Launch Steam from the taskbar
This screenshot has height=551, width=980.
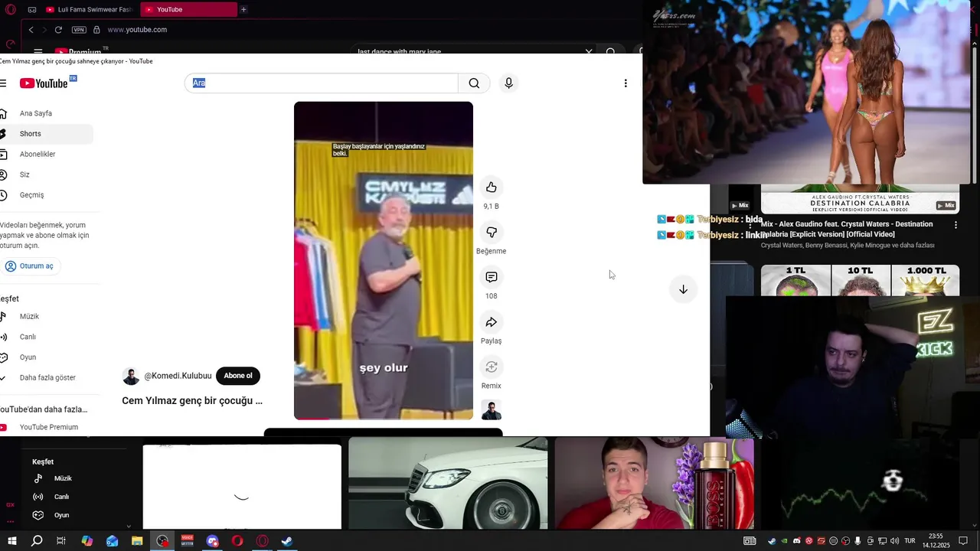point(287,541)
